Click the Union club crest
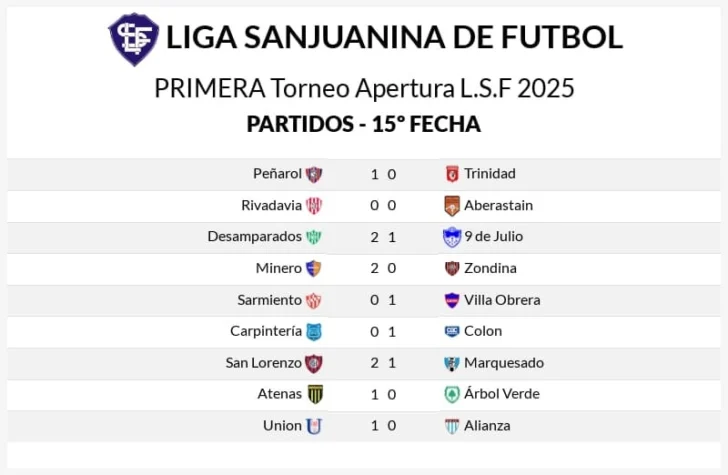Screen dimensions: 728x475 [x=314, y=426]
